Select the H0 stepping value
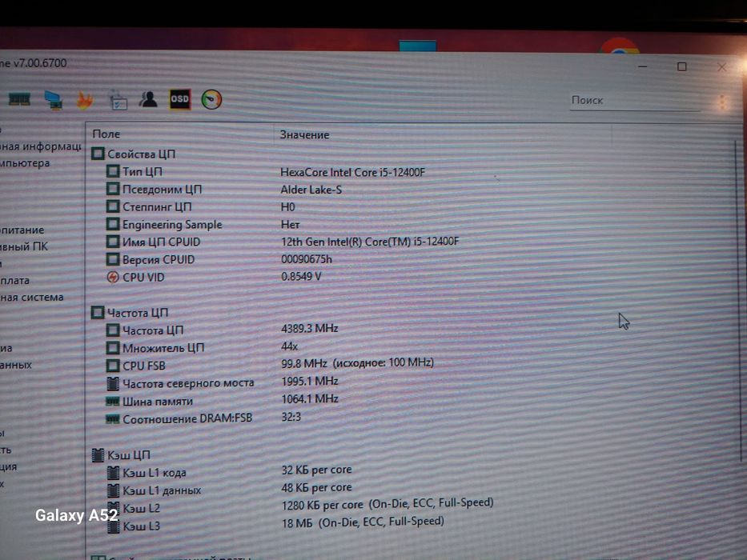This screenshot has width=747, height=560. (287, 206)
